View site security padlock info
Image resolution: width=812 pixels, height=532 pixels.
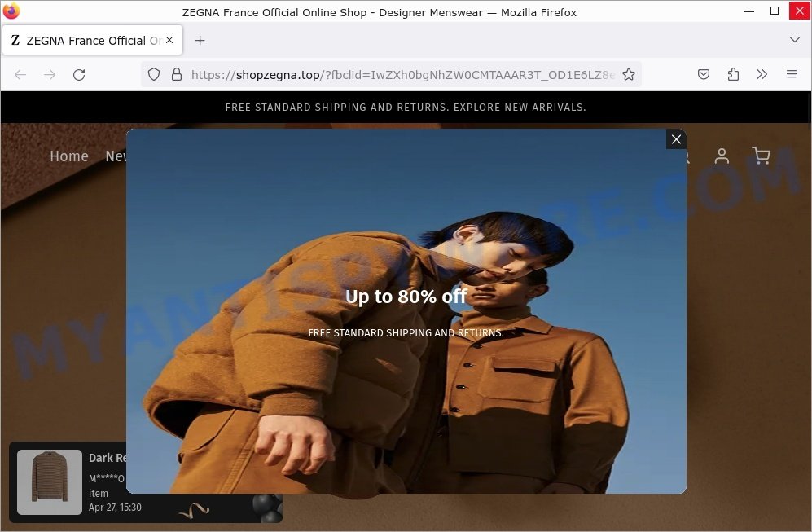(x=177, y=74)
